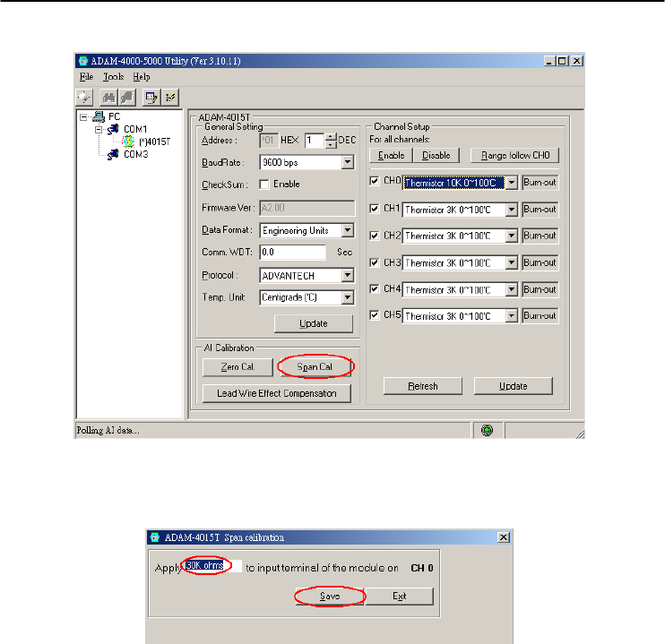Image resolution: width=665 pixels, height=644 pixels.
Task: Uncheck the CH0 channel checkbox
Action: point(374,181)
